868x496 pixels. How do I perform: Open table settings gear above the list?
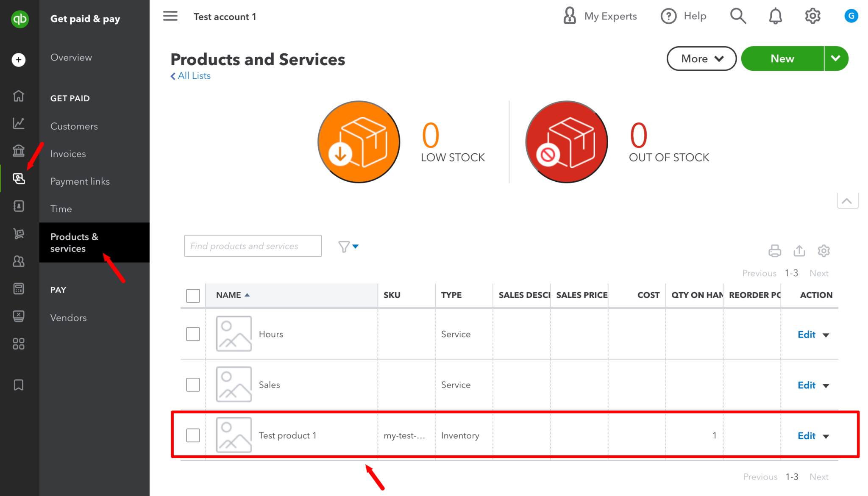tap(824, 250)
